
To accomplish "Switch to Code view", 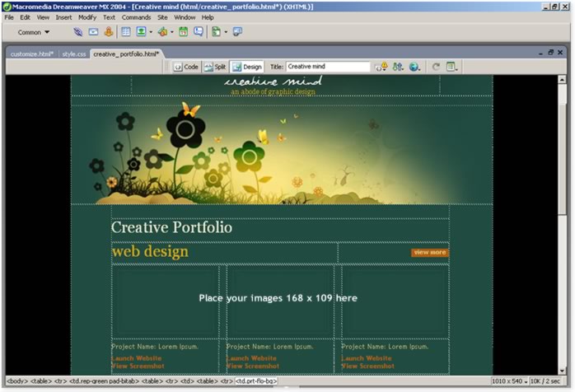I will pos(186,67).
